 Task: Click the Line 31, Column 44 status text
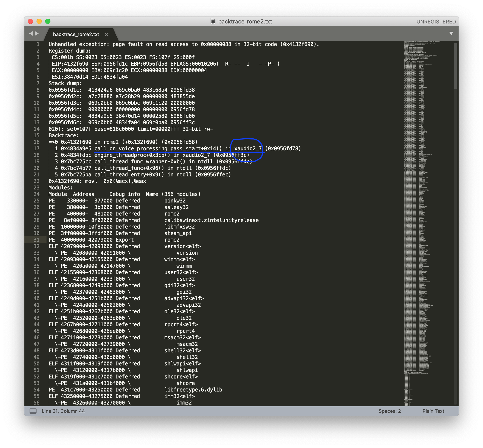pyautogui.click(x=63, y=411)
